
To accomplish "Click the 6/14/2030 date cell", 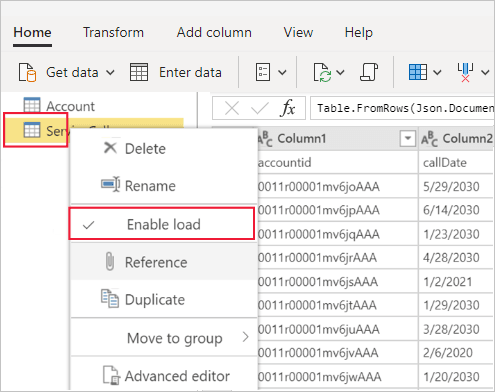I will [x=456, y=210].
